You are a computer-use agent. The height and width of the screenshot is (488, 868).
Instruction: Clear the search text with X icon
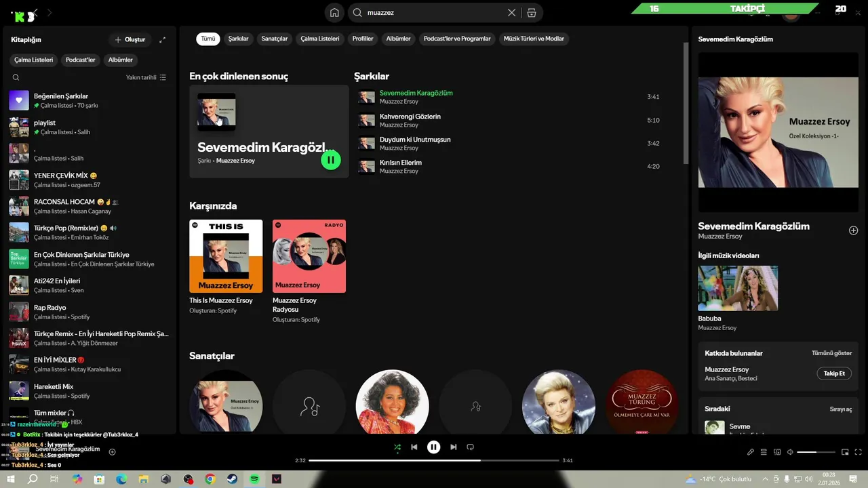click(x=512, y=12)
